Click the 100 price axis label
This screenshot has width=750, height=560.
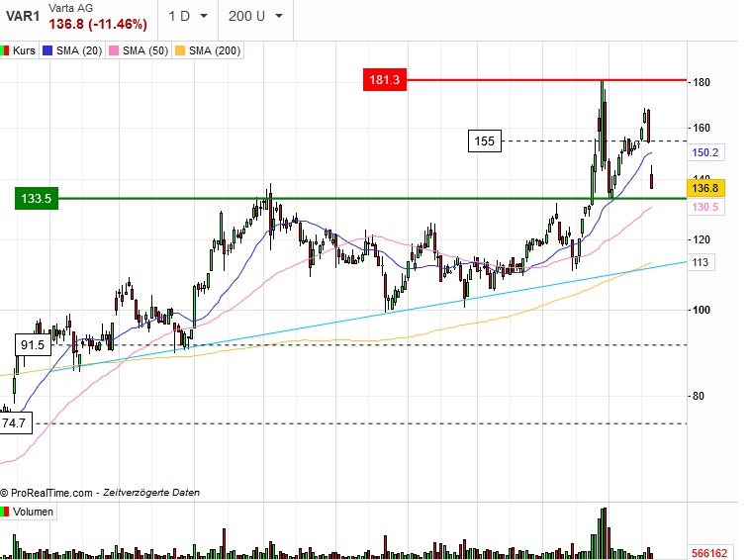702,310
